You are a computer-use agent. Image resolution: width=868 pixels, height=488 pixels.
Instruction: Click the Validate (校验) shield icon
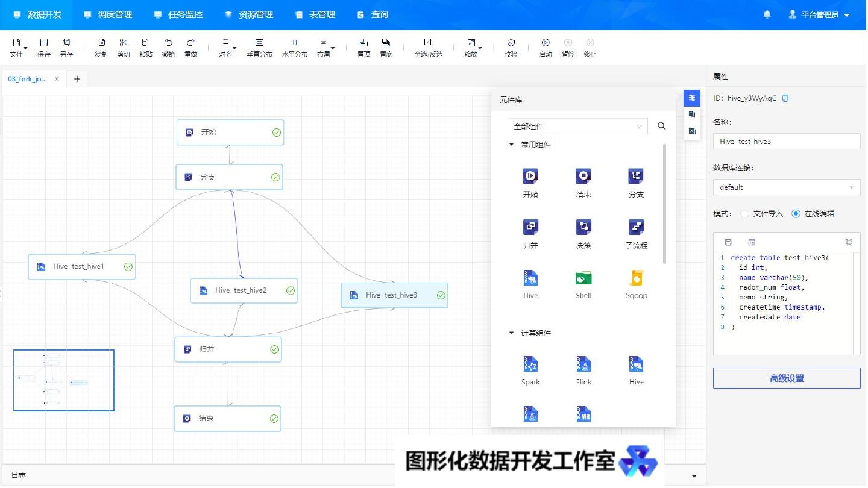point(511,43)
